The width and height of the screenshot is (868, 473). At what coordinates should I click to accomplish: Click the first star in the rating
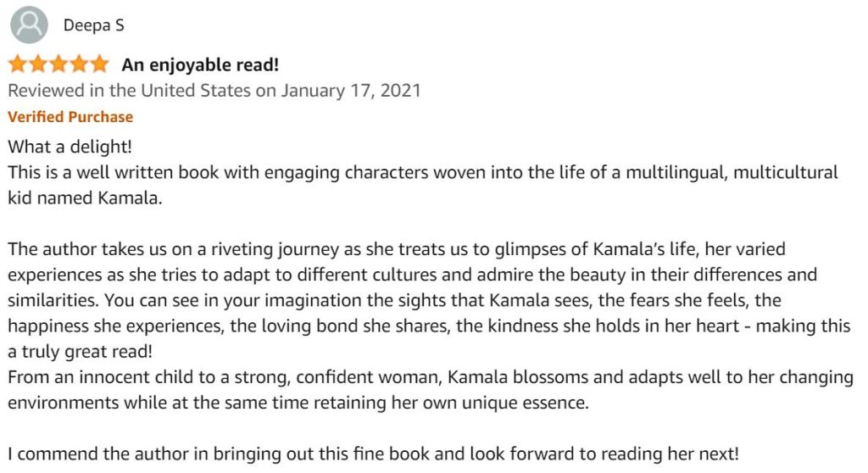pyautogui.click(x=18, y=64)
